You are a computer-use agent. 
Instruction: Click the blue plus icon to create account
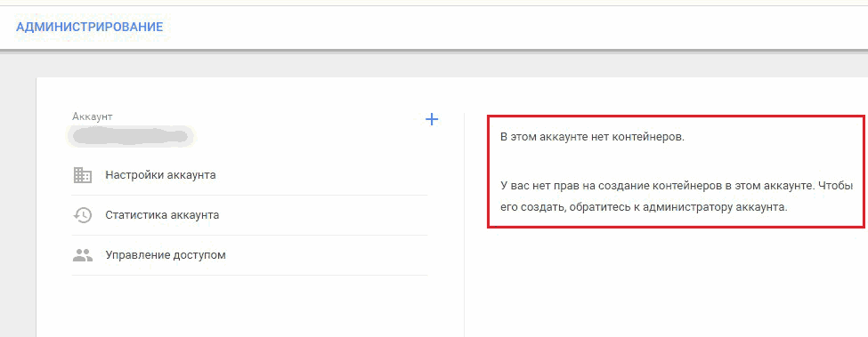[431, 119]
